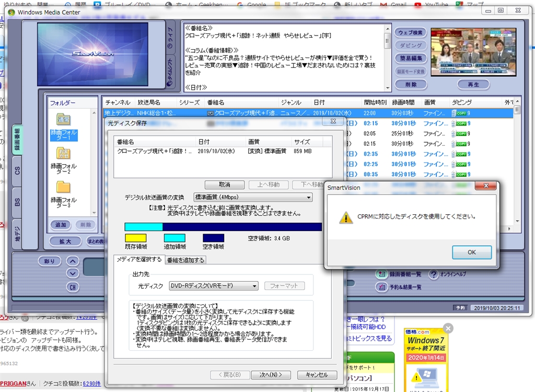
Task: Click OK in the SmartVision warning dialog
Action: [x=472, y=252]
